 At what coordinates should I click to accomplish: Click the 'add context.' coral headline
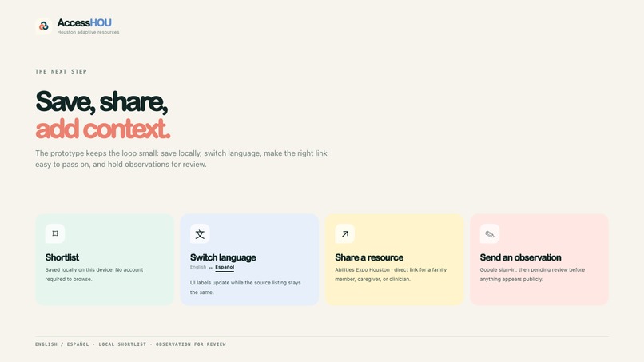click(103, 129)
